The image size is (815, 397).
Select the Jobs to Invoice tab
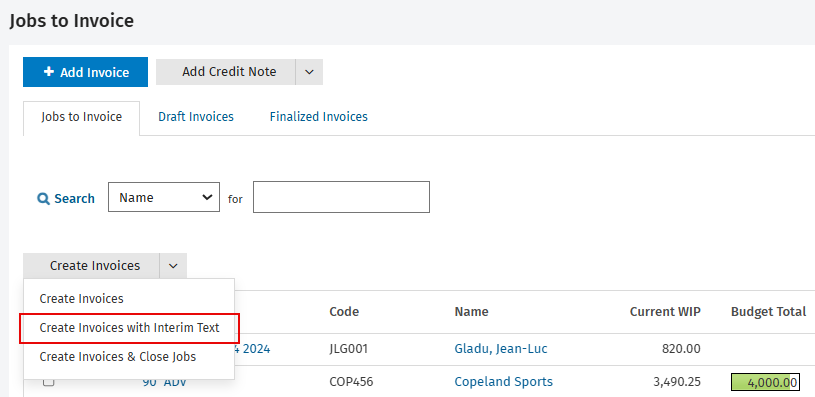[82, 117]
